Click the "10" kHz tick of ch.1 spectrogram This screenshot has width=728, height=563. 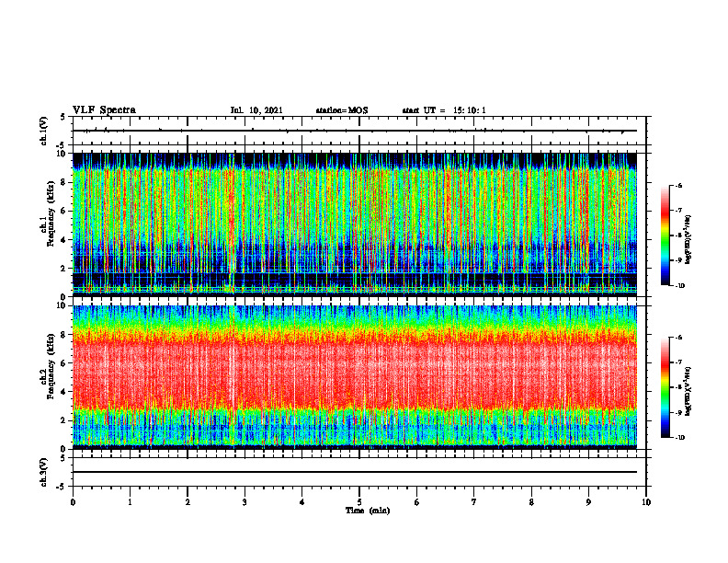tap(63, 154)
